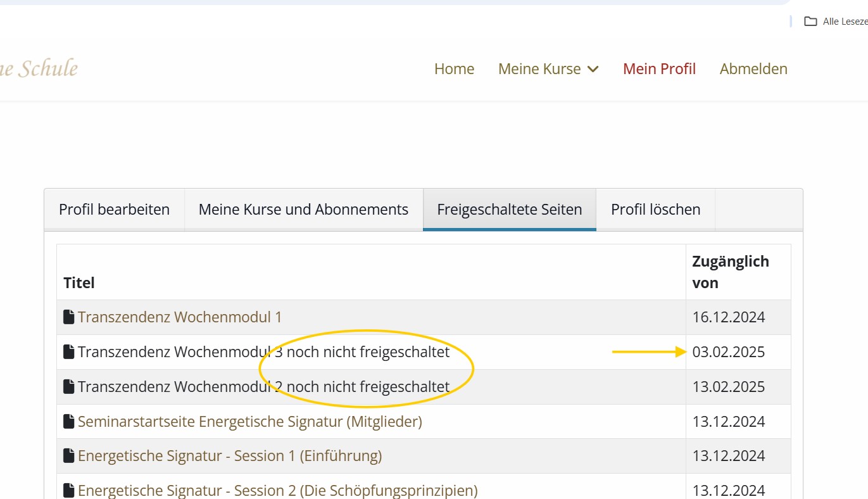Click document icon next to Wochenmodul 3 row
The image size is (868, 499).
point(69,352)
